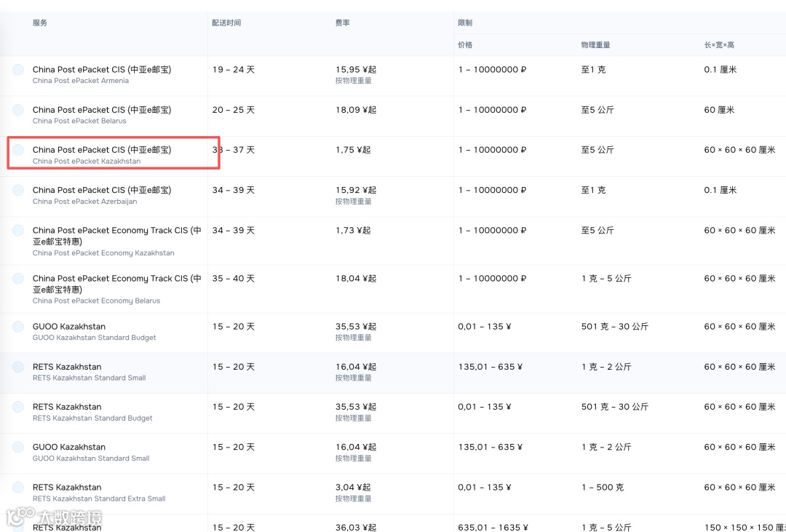Image resolution: width=786 pixels, height=532 pixels.
Task: Choose the RETS Kazakhstan Standard Budget radio button
Action: 18,407
